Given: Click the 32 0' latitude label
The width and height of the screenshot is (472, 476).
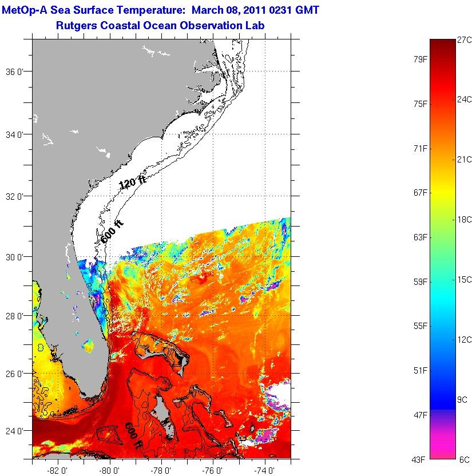Looking at the screenshot, I should tap(14, 196).
